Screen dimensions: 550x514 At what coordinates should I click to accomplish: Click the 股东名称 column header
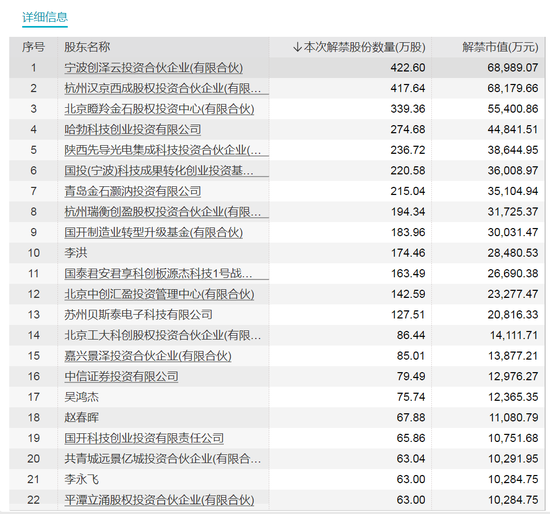(87, 47)
